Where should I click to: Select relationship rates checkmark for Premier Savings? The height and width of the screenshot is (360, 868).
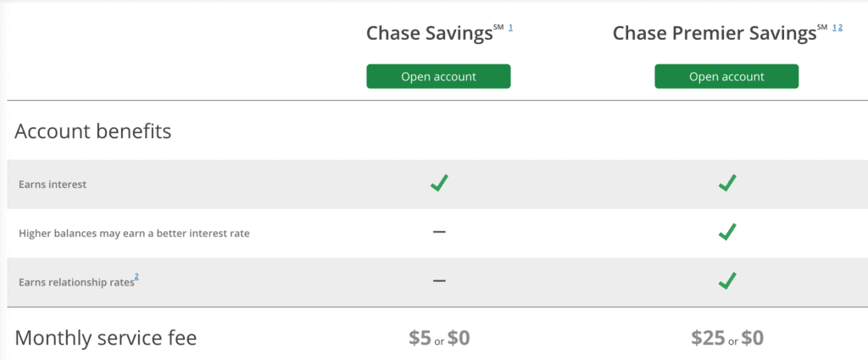click(x=726, y=281)
